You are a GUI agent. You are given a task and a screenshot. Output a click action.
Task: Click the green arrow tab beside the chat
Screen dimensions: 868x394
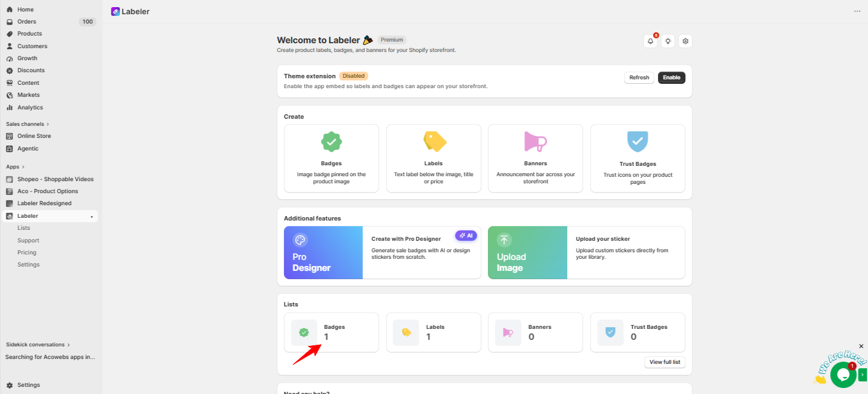pos(863,375)
